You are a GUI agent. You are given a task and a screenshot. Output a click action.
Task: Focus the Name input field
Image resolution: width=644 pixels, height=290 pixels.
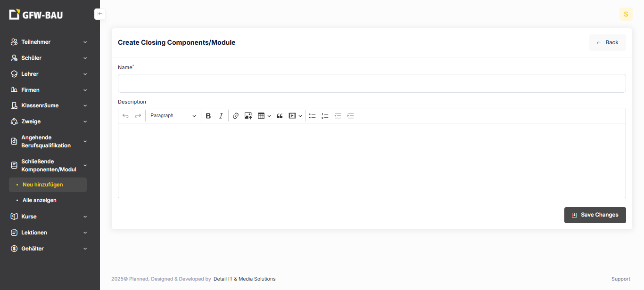372,83
